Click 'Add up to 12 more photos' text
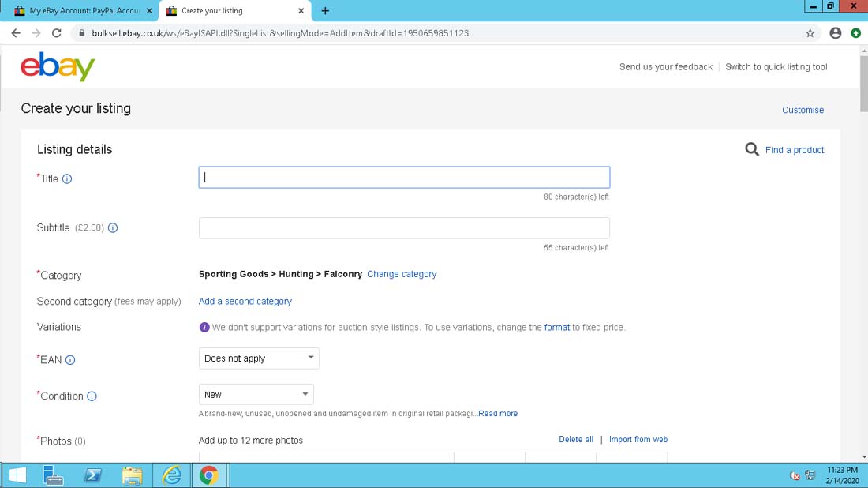The width and height of the screenshot is (868, 488). tap(251, 441)
